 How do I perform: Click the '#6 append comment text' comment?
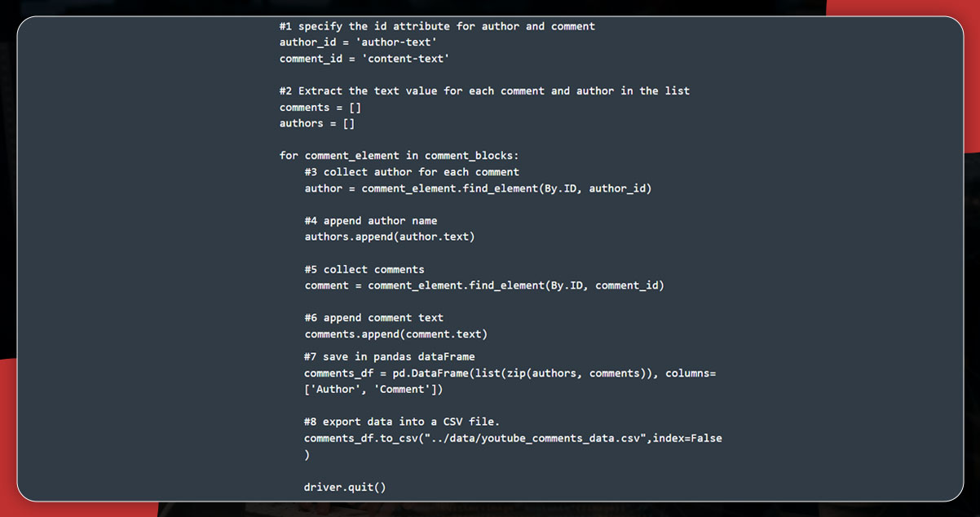[374, 318]
